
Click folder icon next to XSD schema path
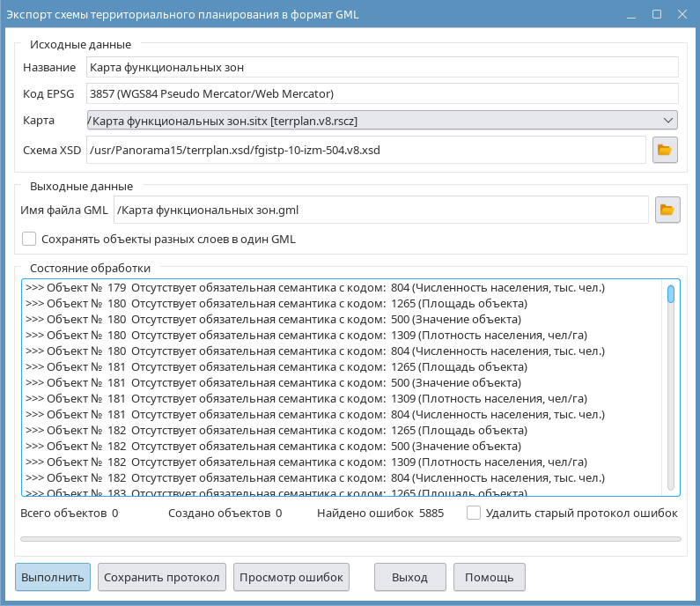pos(665,150)
